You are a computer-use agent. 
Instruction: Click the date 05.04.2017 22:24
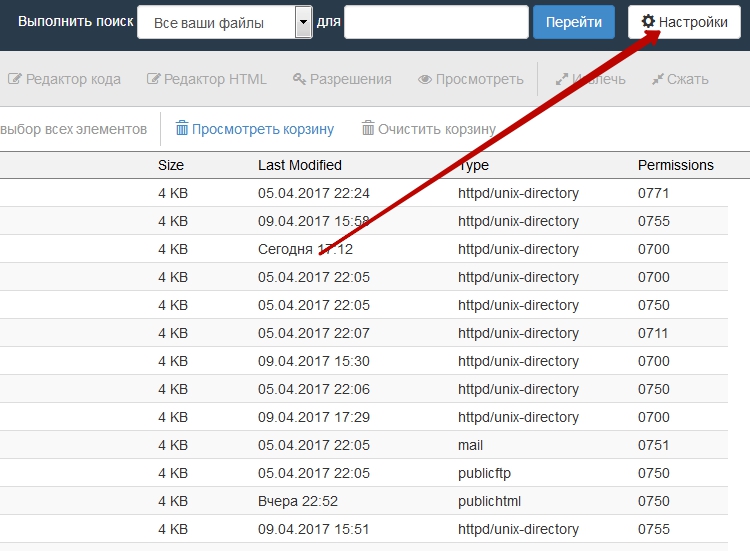[x=314, y=193]
